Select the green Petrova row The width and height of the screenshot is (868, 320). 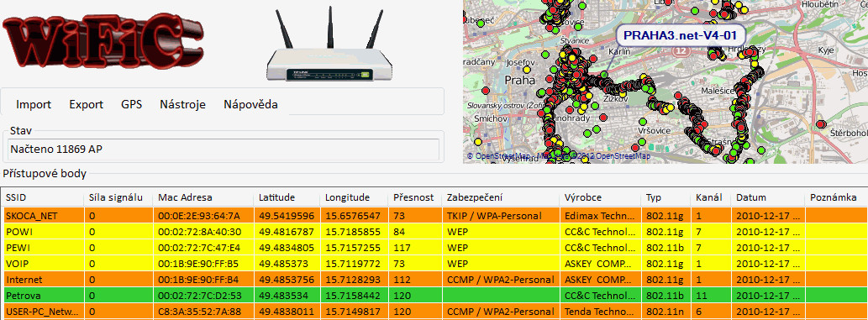(435, 296)
